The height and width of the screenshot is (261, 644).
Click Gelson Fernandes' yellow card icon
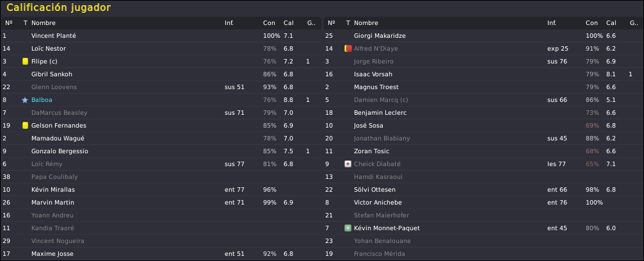tap(25, 126)
